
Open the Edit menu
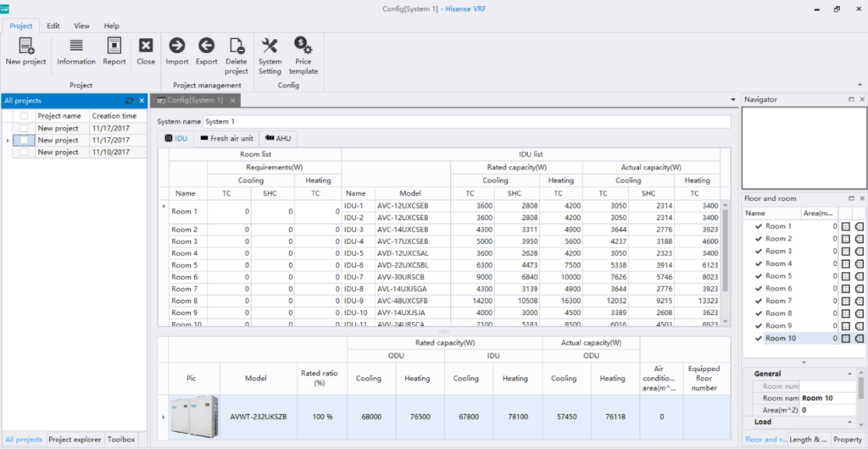click(53, 26)
